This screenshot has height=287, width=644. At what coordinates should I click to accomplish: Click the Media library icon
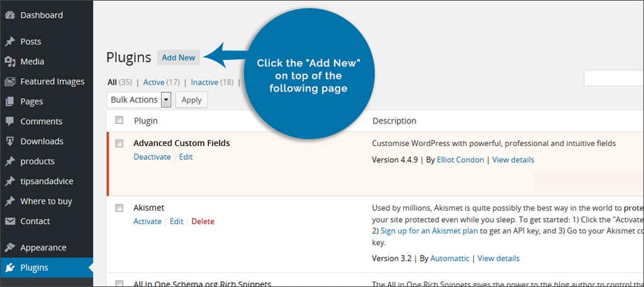pyautogui.click(x=10, y=62)
